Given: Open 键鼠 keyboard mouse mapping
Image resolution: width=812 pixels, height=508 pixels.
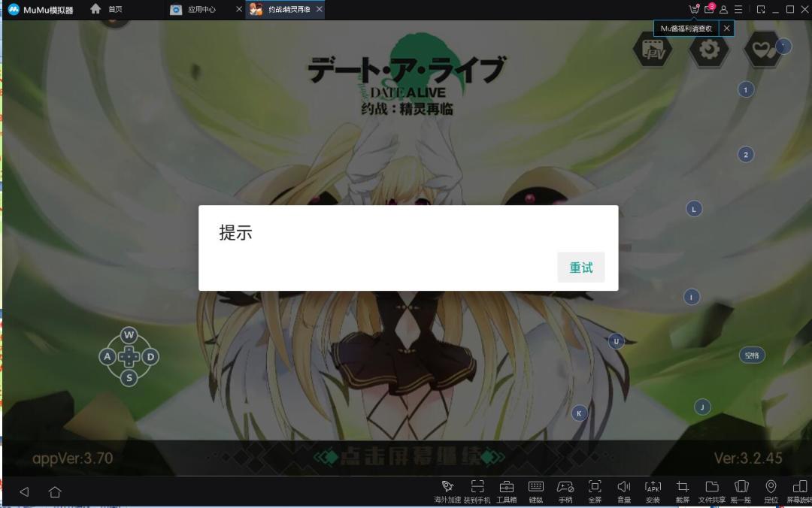Looking at the screenshot, I should pos(535,491).
